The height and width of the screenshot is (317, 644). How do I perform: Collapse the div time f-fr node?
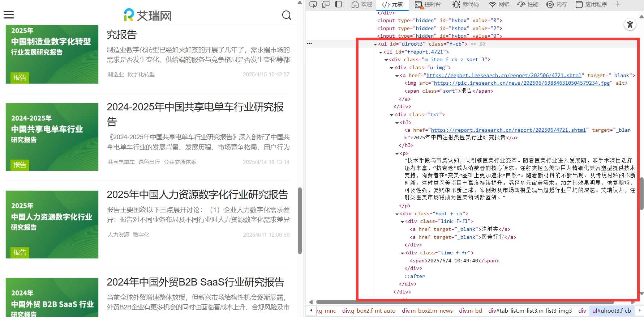402,253
